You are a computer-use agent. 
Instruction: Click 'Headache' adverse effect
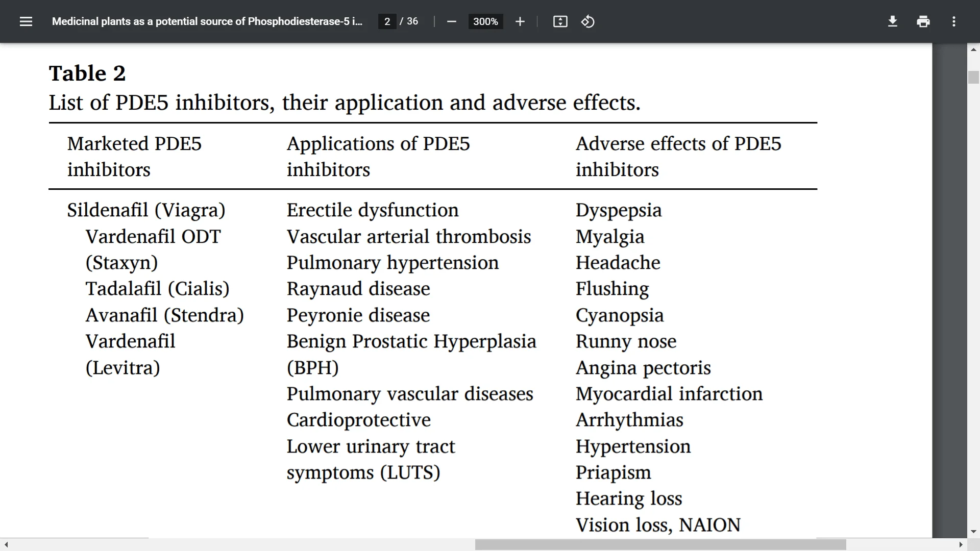click(x=618, y=263)
